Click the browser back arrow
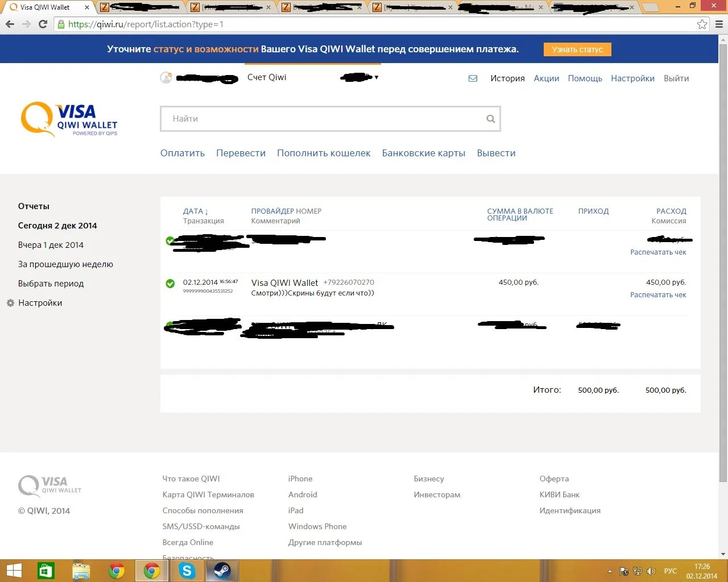The height and width of the screenshot is (582, 728). tap(10, 24)
